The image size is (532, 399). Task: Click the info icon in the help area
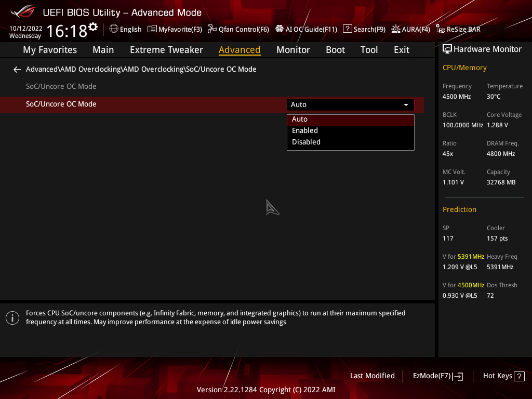(x=12, y=318)
